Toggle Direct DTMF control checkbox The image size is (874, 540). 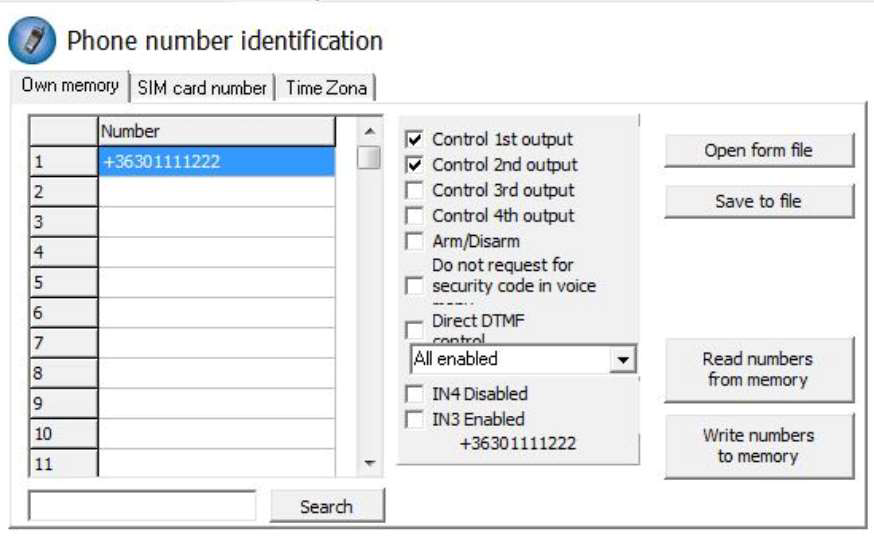pyautogui.click(x=414, y=329)
